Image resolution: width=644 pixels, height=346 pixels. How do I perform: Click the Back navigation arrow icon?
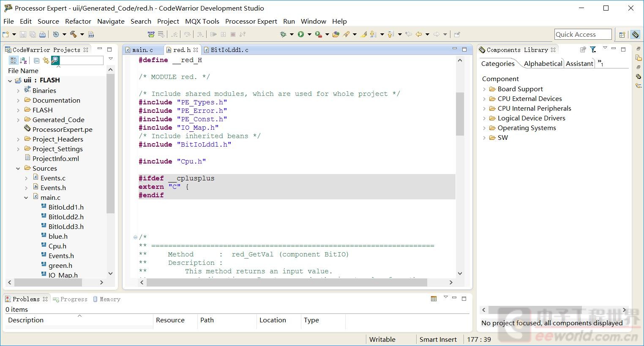(419, 34)
